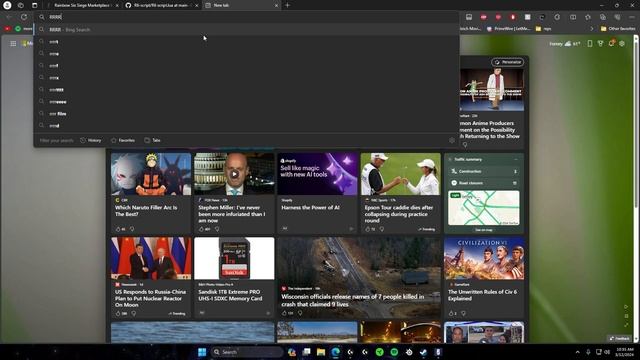Open the Favorites star toolbar icon
The image size is (640, 360).
tap(588, 17)
